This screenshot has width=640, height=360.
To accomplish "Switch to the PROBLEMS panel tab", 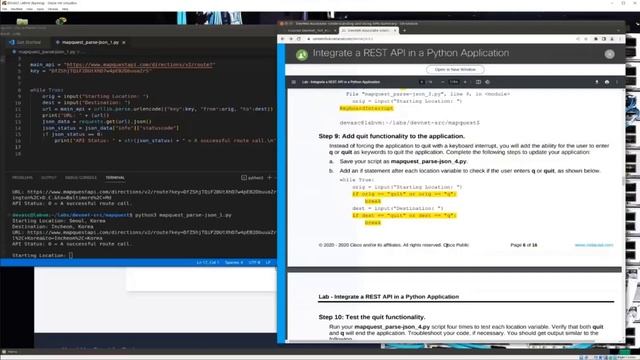I will 22,178.
